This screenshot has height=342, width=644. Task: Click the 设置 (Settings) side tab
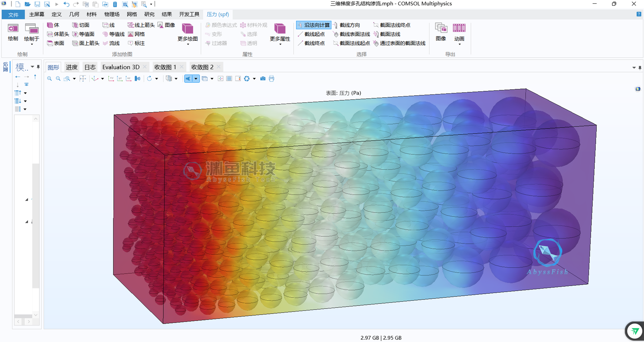tap(5, 67)
